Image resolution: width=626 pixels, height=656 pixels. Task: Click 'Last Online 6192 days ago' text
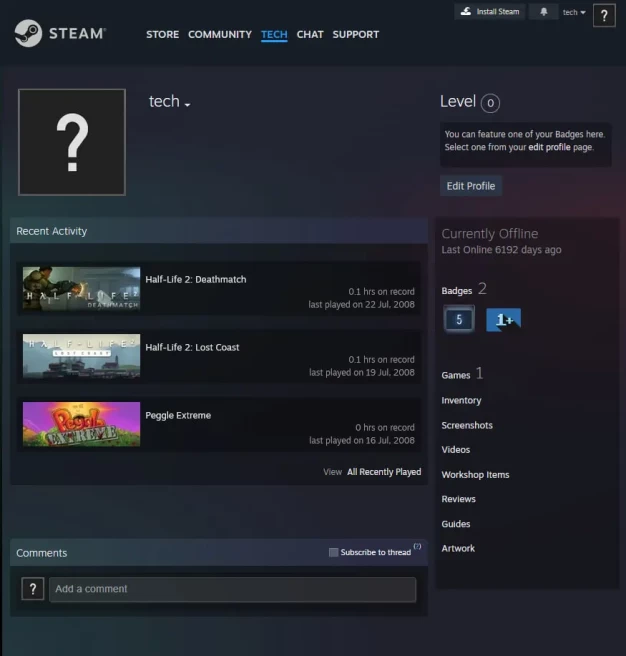501,250
